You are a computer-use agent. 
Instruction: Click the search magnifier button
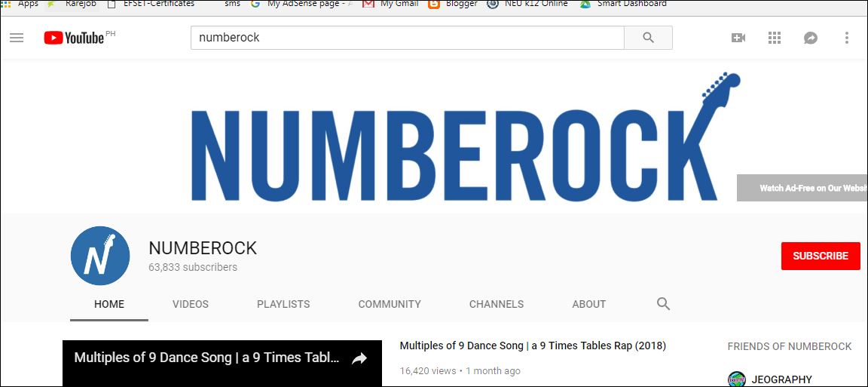[x=648, y=38]
